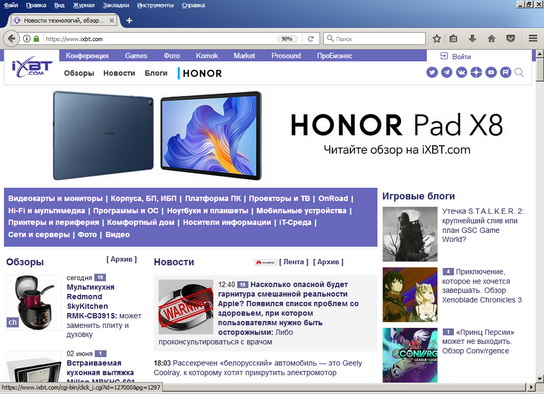Close the Новости технологий tab
Image resolution: width=544 pixels, height=394 pixels.
[x=112, y=21]
